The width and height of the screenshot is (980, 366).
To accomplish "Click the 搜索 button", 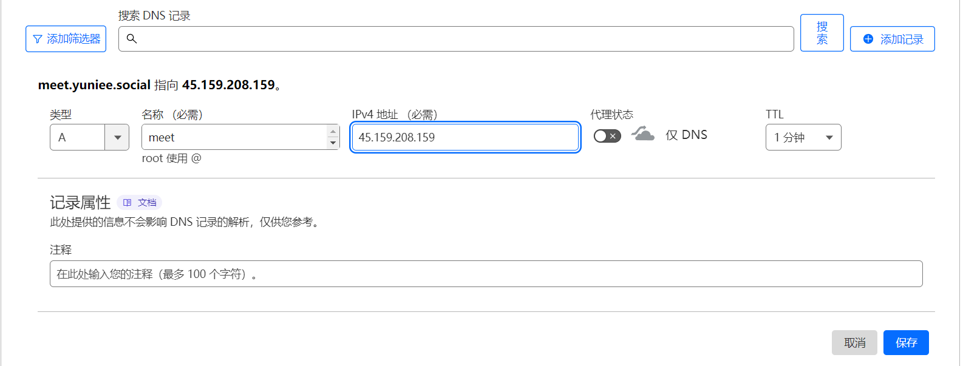I will pos(822,33).
